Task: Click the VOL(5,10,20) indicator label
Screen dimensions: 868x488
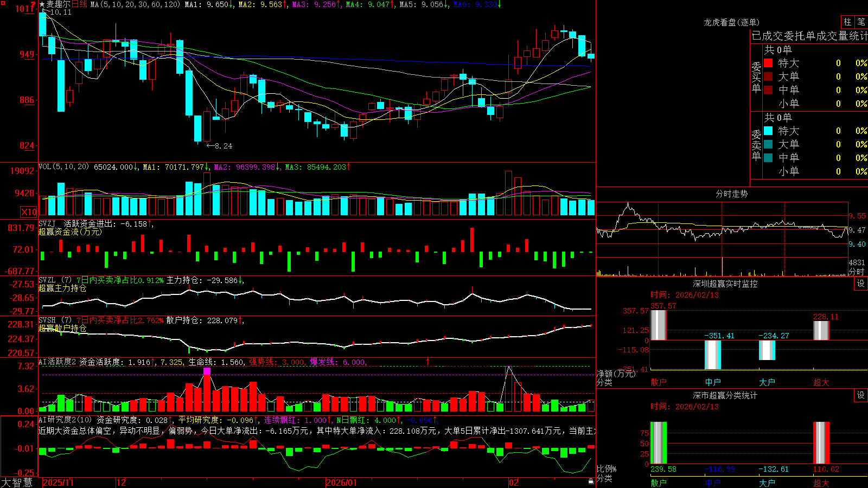Action: [63, 167]
